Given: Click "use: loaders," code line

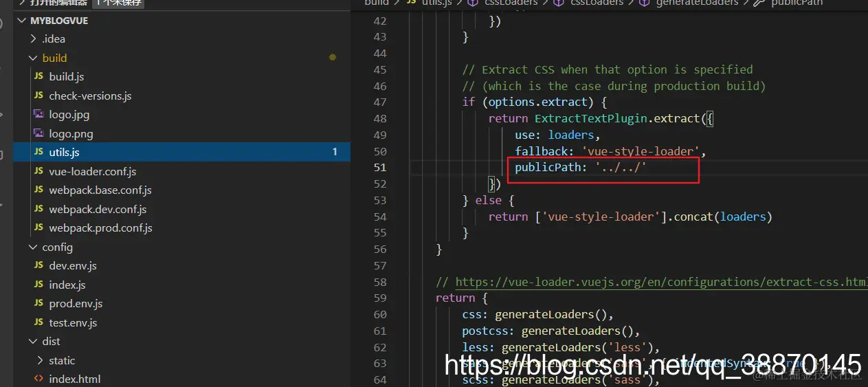Looking at the screenshot, I should tap(558, 135).
